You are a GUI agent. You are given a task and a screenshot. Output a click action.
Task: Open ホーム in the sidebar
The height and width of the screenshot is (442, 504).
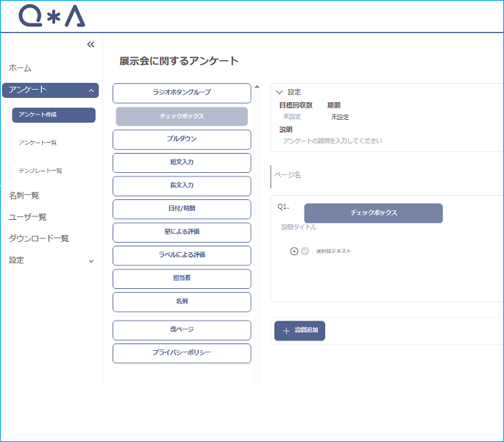click(20, 68)
